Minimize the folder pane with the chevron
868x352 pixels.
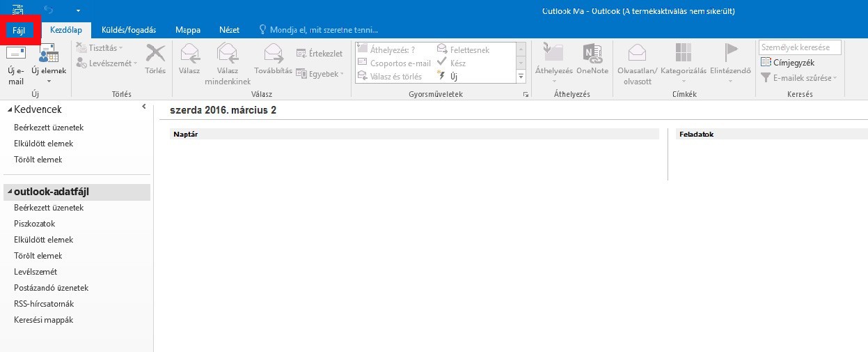(144, 106)
